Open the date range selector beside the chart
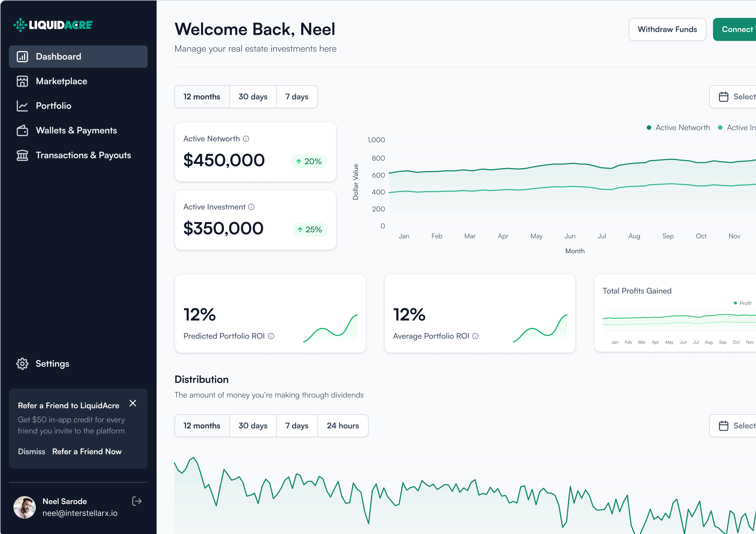Viewport: 756px width, 534px height. 741,97
